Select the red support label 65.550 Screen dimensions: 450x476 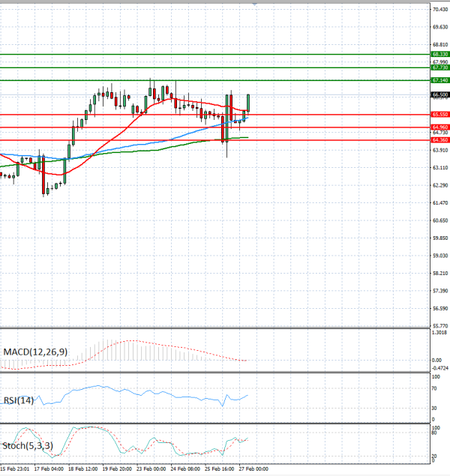(439, 115)
